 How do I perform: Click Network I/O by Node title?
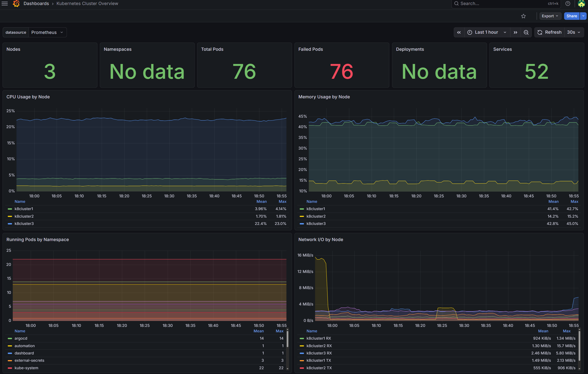[321, 239]
